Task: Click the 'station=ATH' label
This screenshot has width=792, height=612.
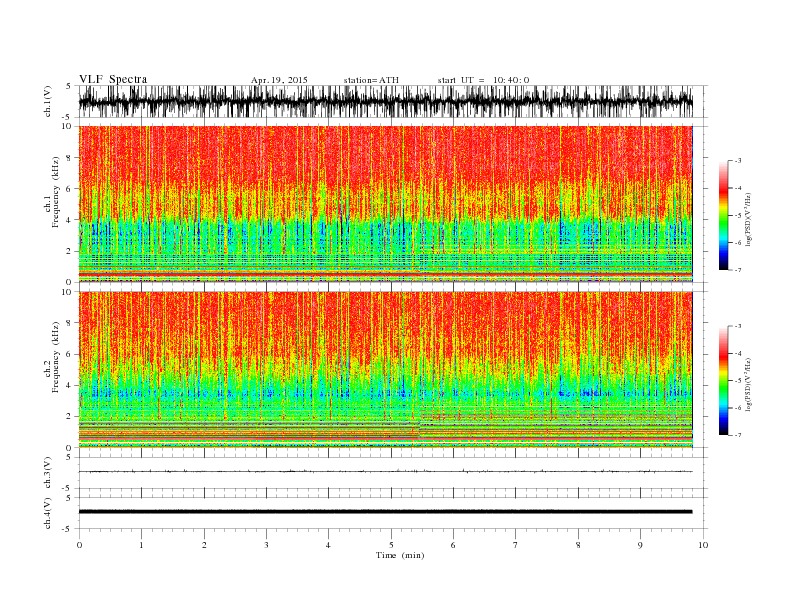Action: [371, 80]
